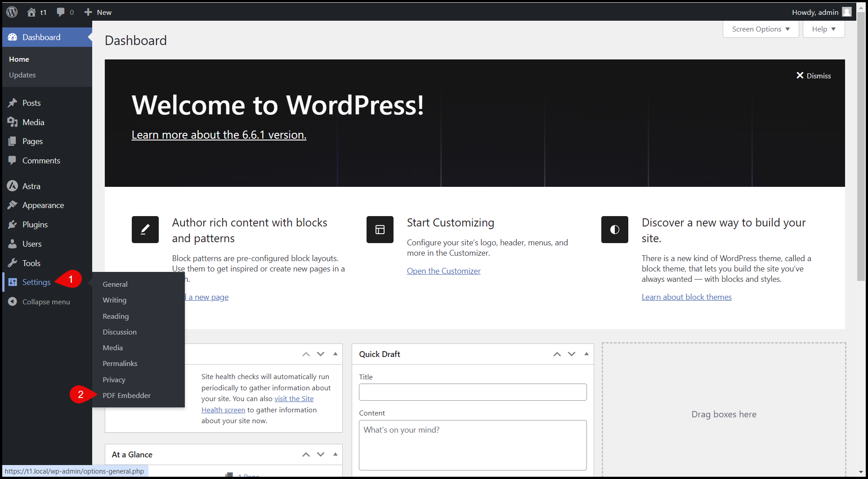This screenshot has height=479, width=868.
Task: Move Quick Draft panel down with chevron
Action: [572, 354]
